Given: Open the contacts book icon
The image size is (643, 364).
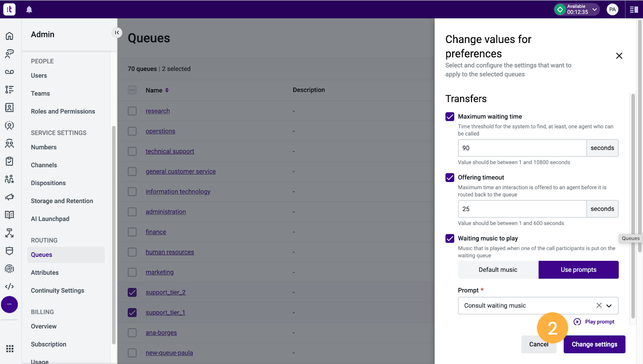Looking at the screenshot, I should coord(9,107).
